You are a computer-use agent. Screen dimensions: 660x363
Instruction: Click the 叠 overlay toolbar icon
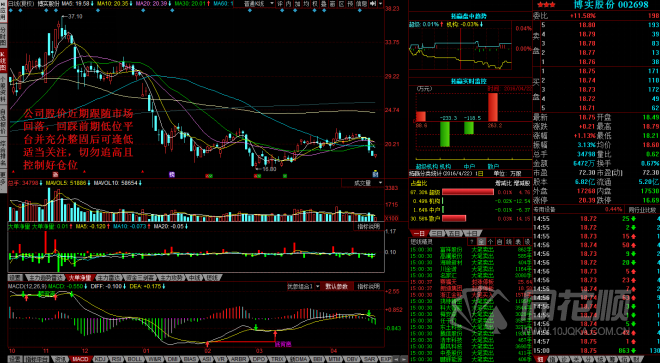pyautogui.click(x=324, y=4)
